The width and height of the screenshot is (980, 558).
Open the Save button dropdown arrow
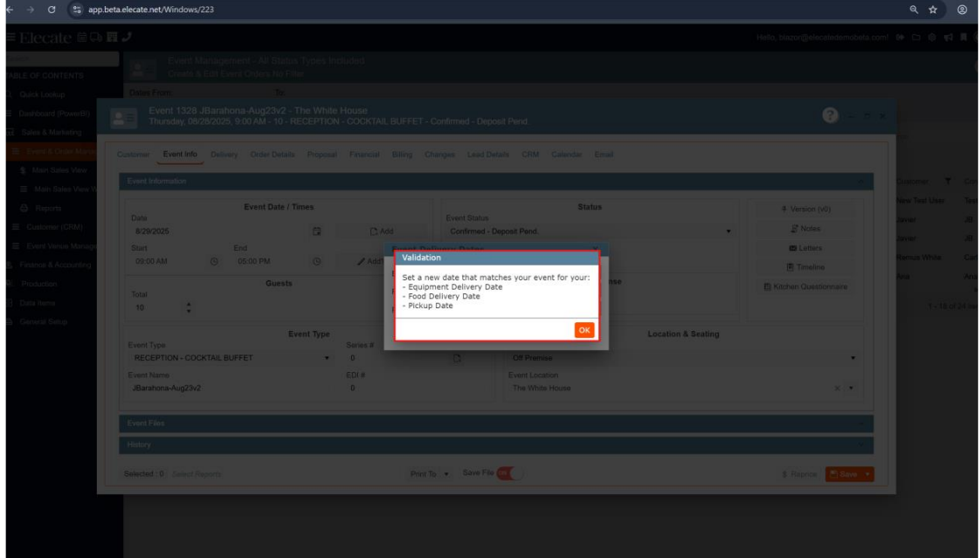pos(867,474)
